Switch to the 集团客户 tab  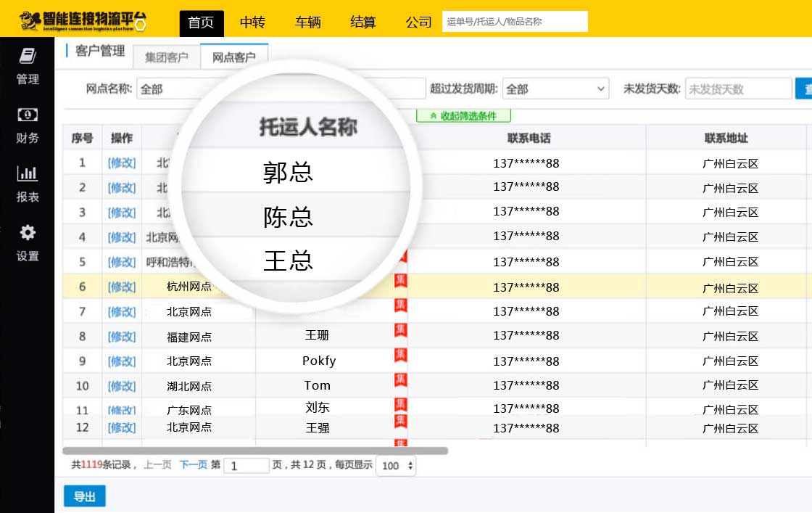tap(167, 57)
